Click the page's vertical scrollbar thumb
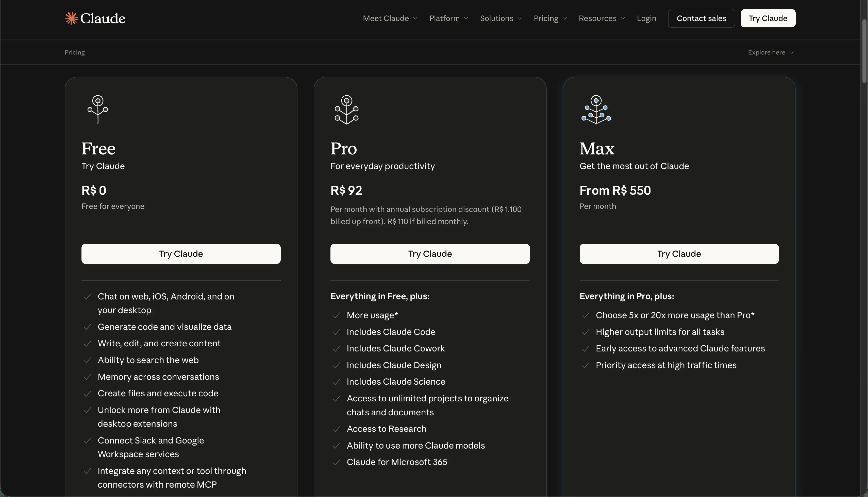 (865, 51)
